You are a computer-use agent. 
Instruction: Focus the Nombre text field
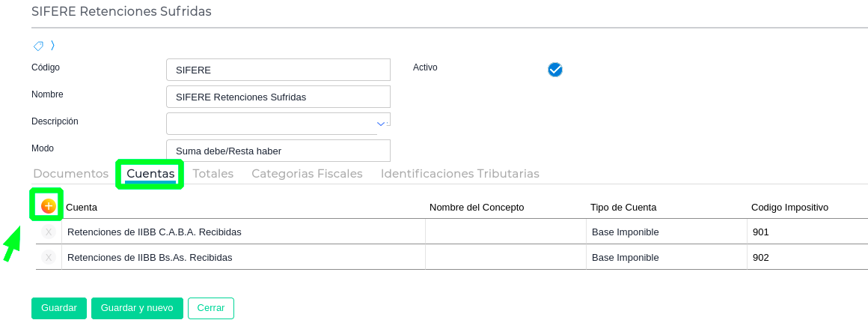click(x=278, y=97)
